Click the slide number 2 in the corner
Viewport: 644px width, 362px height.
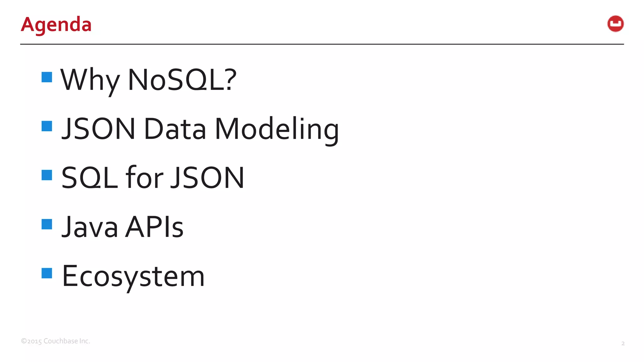point(623,343)
